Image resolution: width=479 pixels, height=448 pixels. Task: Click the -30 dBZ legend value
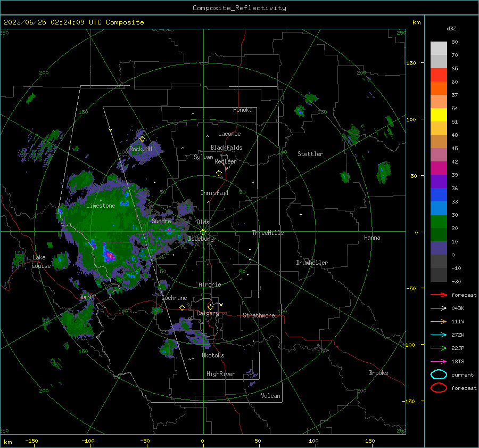[x=456, y=281]
